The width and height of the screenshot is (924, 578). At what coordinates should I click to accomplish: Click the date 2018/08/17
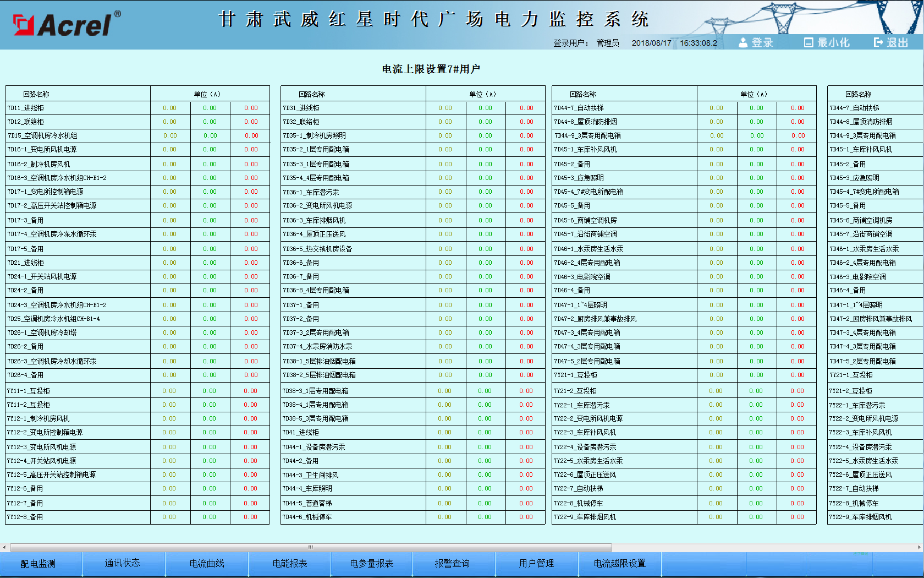[x=652, y=43]
